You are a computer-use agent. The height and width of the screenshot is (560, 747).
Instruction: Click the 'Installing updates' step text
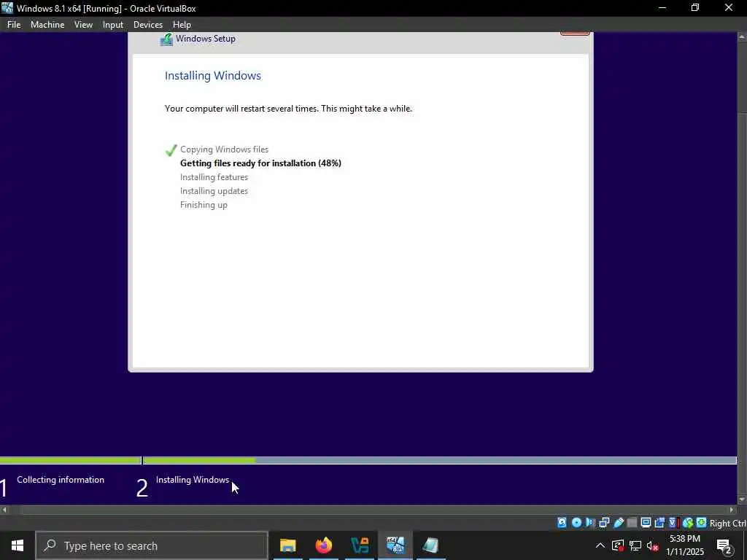click(x=214, y=191)
